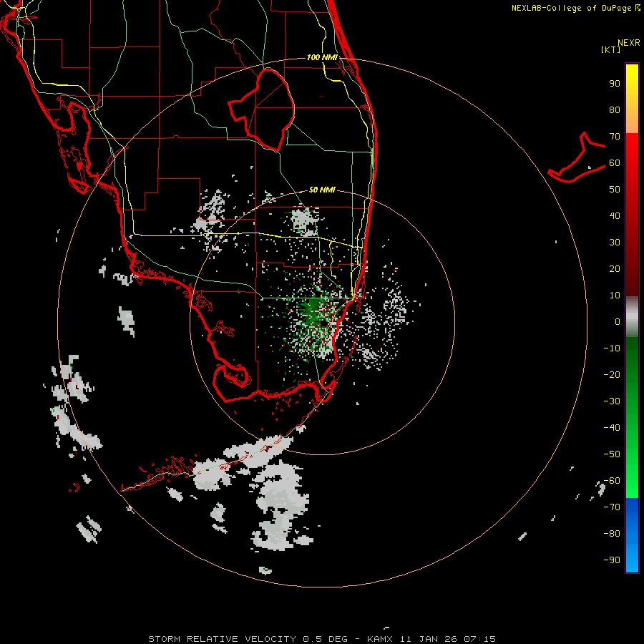
Task: Select the 40 value on the velocity scale
Action: [x=615, y=215]
